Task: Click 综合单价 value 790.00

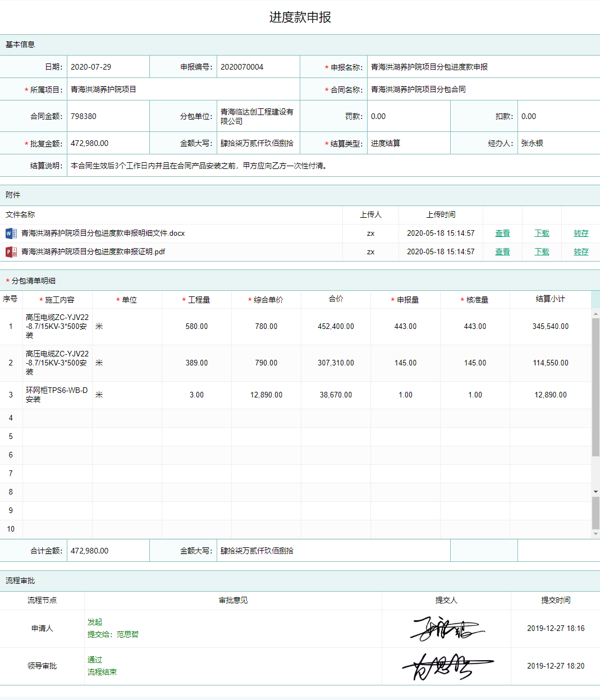Action: coord(266,363)
